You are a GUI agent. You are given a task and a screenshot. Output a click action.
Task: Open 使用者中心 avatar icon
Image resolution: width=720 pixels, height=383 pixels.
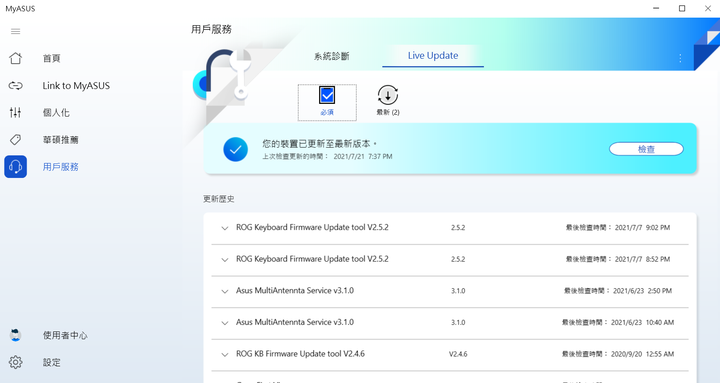(16, 335)
